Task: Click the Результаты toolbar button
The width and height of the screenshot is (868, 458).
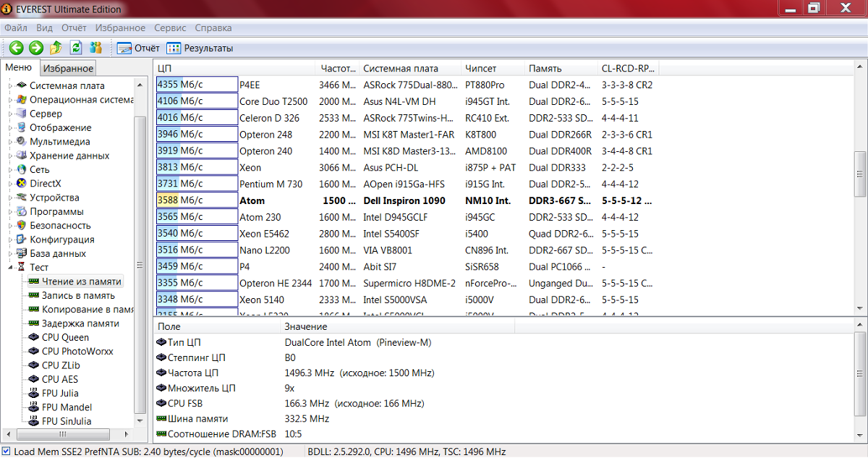Action: pyautogui.click(x=200, y=48)
